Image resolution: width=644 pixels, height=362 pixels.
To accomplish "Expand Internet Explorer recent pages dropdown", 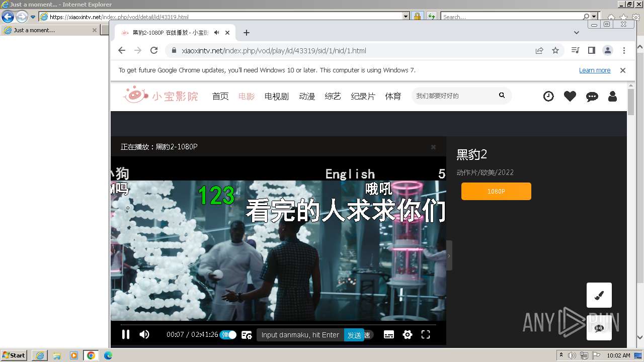I will point(33,17).
